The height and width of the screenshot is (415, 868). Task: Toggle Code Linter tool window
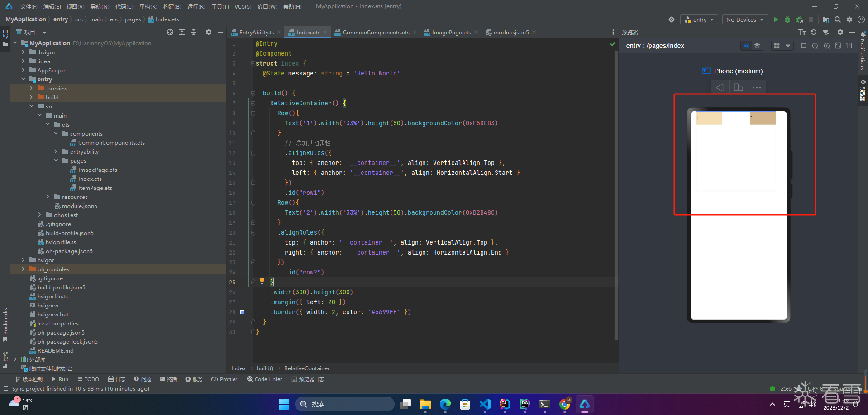[x=264, y=379]
